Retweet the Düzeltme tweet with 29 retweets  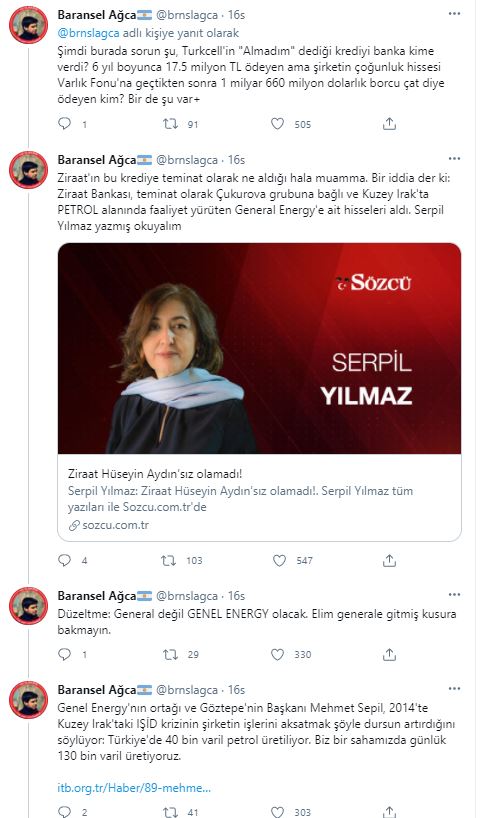click(171, 654)
